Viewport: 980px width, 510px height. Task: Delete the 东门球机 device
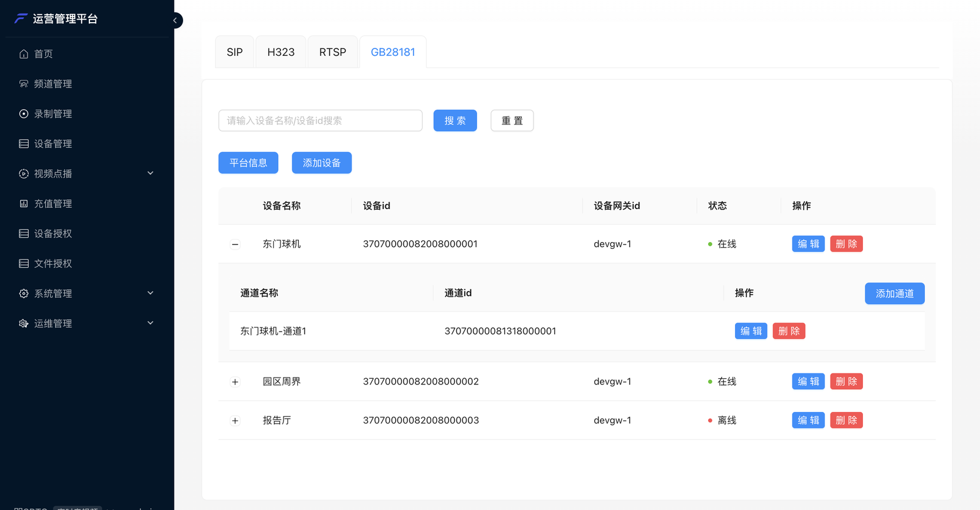click(x=846, y=244)
